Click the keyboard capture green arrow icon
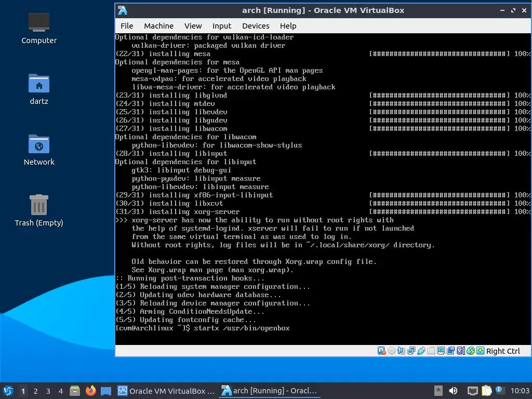The height and width of the screenshot is (399, 532). tap(480, 351)
